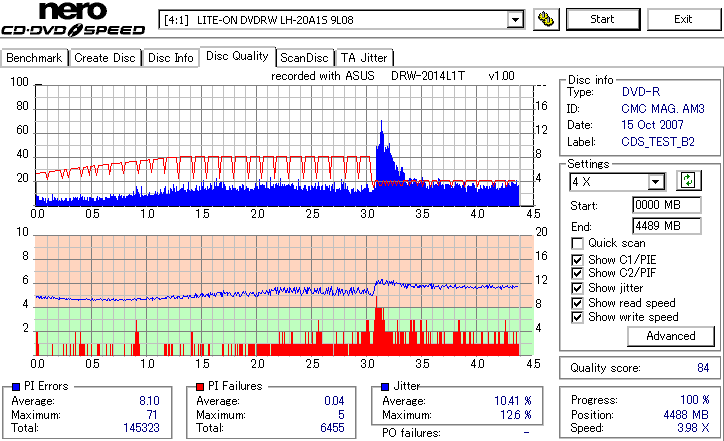Click the Start position 0000 MB field
724x441 pixels.
[666, 205]
